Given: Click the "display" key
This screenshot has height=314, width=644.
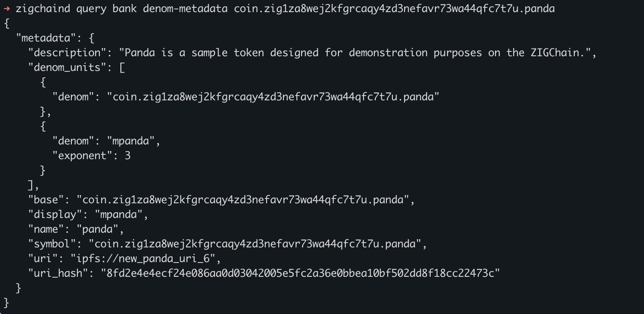Looking at the screenshot, I should coord(55,215).
